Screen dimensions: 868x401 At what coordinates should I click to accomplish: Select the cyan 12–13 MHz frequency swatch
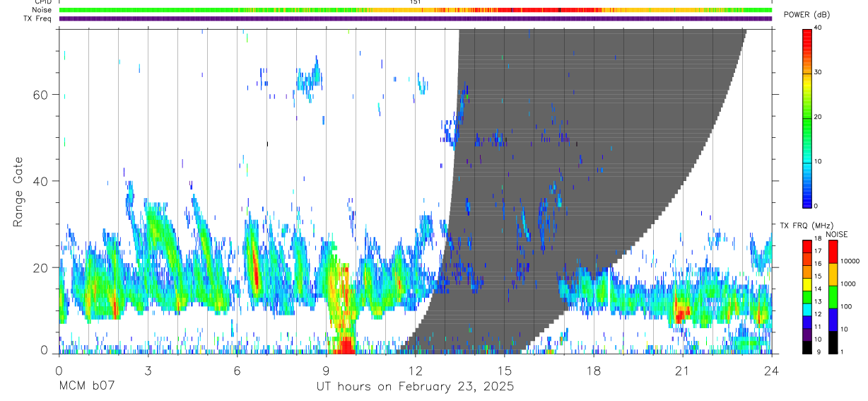point(807,310)
